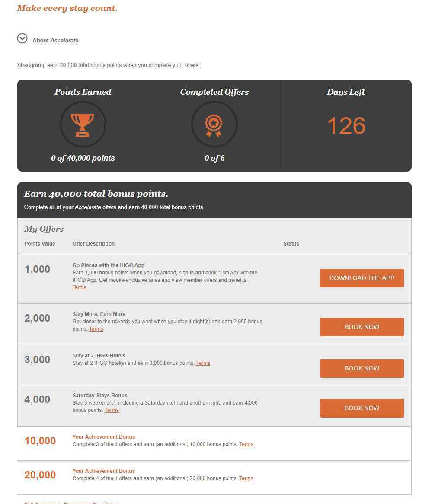Image resolution: width=435 pixels, height=504 pixels.
Task: Open Terms for Stay More, Earn More offer
Action: [96, 329]
